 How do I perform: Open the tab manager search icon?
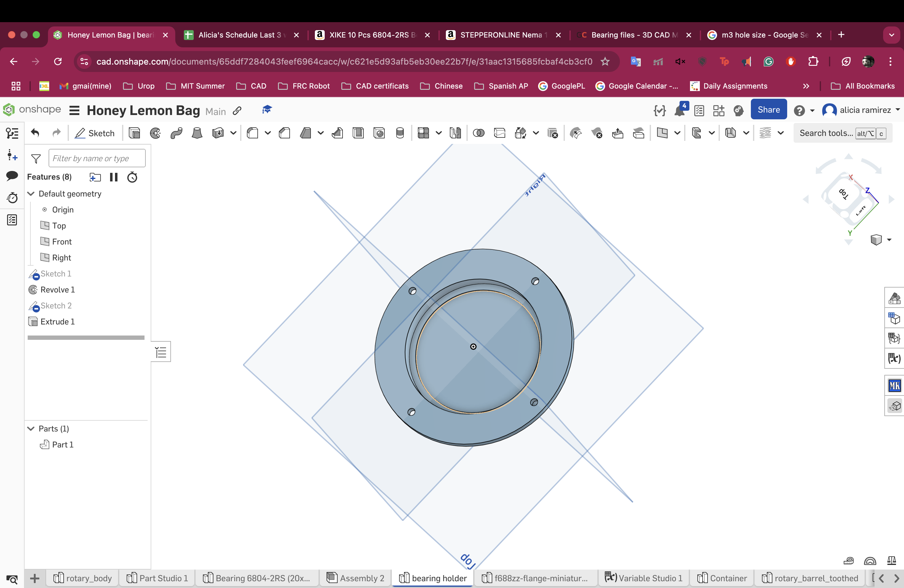(x=12, y=579)
